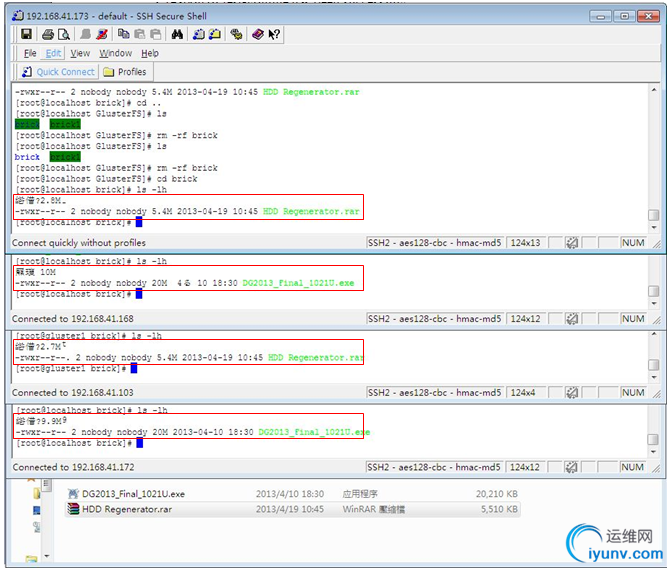This screenshot has width=669, height=570.
Task: Open the File menu
Action: [30, 53]
